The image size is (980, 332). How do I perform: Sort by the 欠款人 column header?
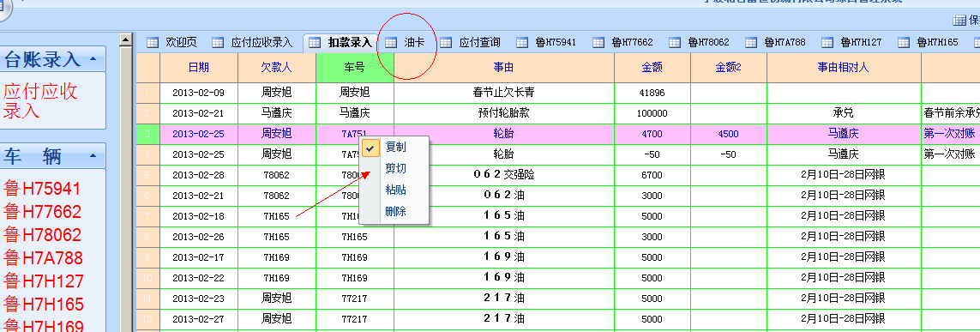point(277,68)
